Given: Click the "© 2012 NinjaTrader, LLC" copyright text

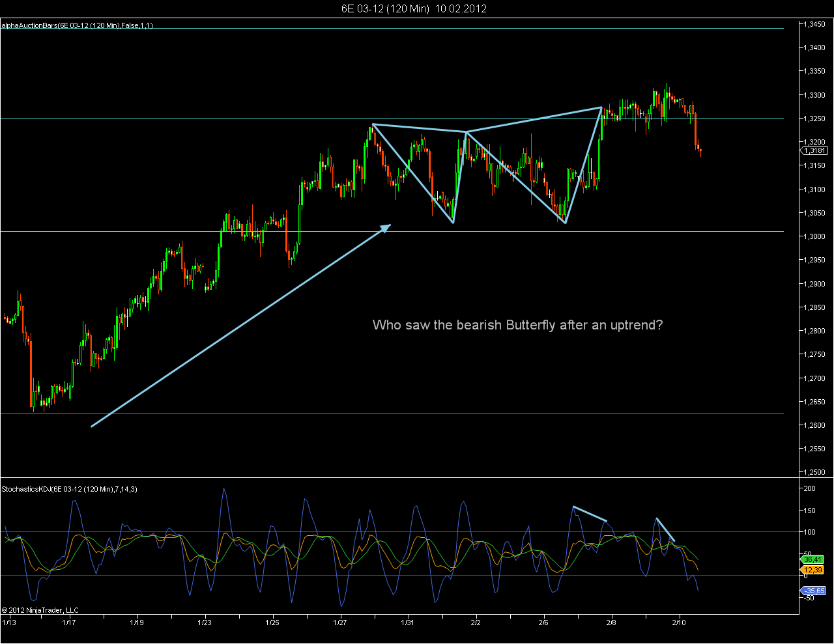Looking at the screenshot, I should pyautogui.click(x=40, y=610).
